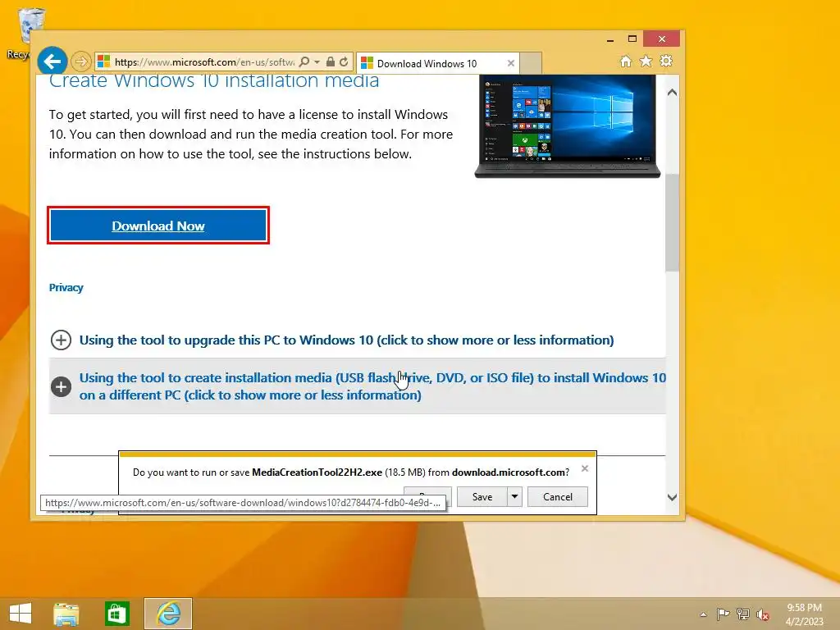Click the scrollbar down arrow

coord(673,497)
